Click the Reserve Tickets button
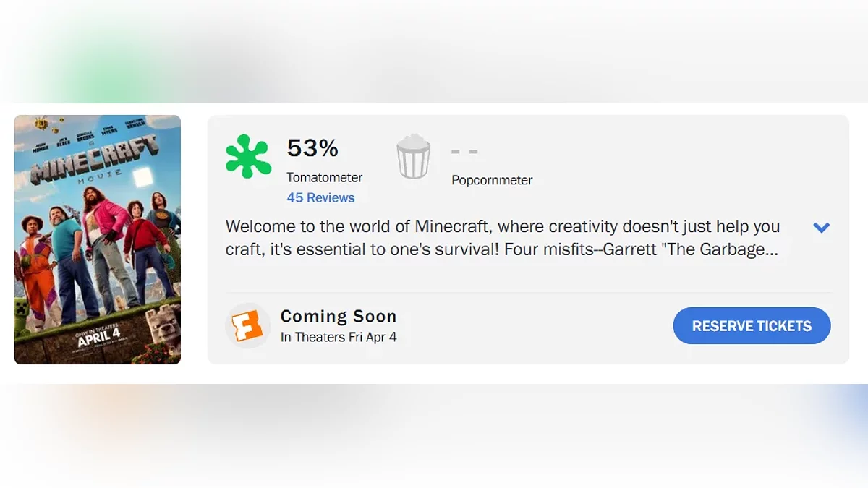 tap(752, 326)
